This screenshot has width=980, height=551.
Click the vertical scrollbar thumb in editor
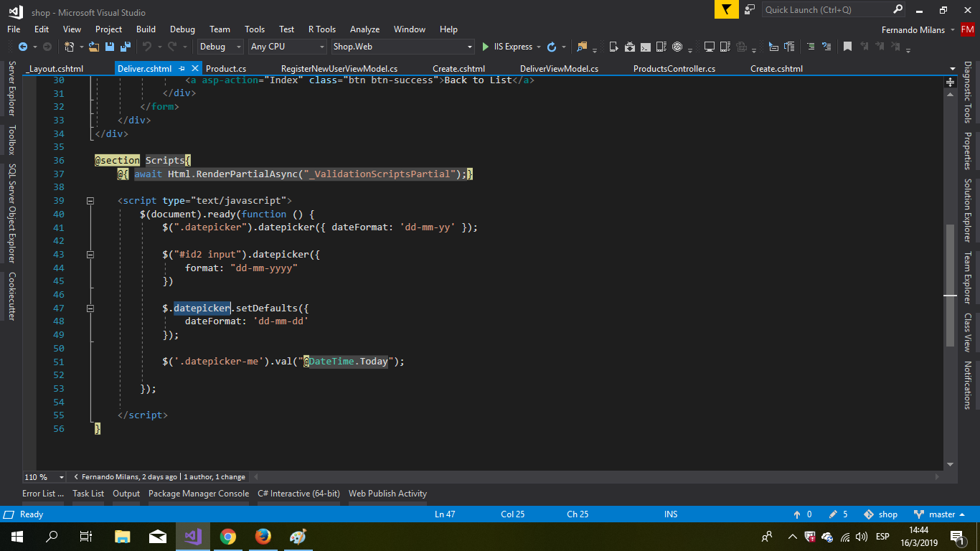[951, 285]
